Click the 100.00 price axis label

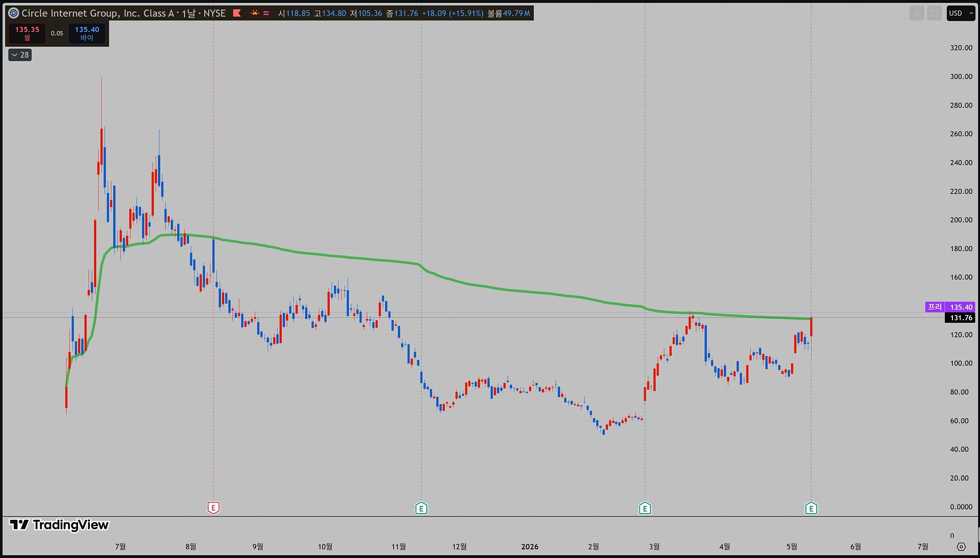961,363
